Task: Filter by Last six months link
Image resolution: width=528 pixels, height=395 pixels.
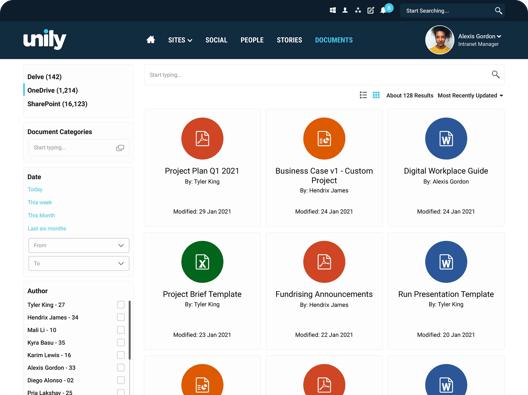Action: tap(47, 228)
